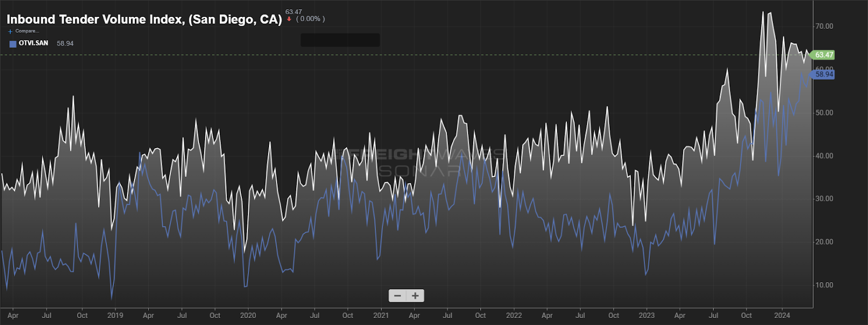Select the 2022 label on time axis
The image size is (868, 325).
(514, 315)
